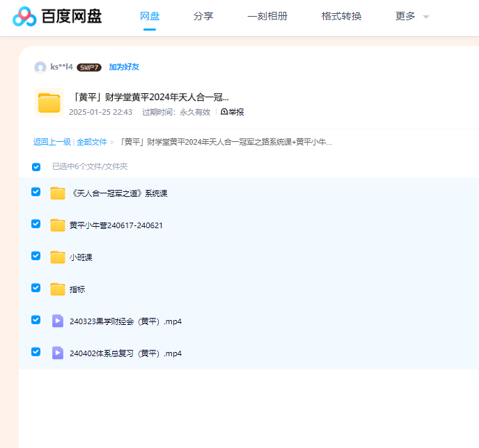This screenshot has height=448, width=479.
Task: Uncheck 黄平小牛营240617-240621 checkbox
Action: click(x=36, y=224)
